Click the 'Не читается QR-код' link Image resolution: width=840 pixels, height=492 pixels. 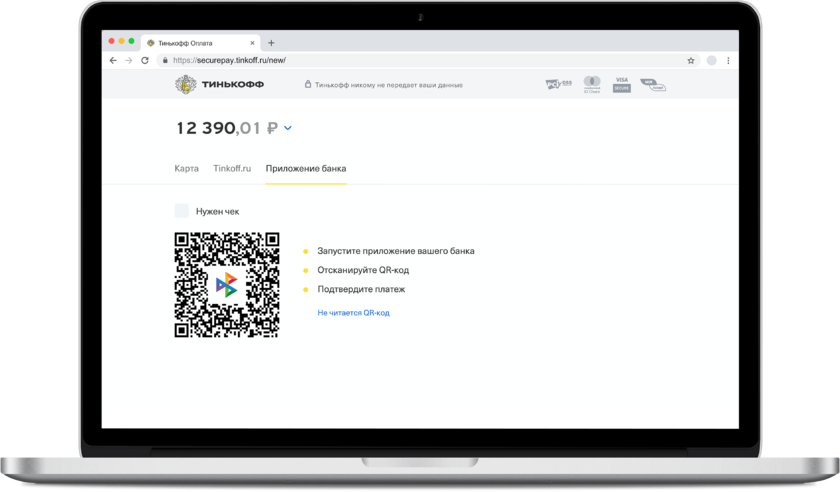click(x=353, y=313)
